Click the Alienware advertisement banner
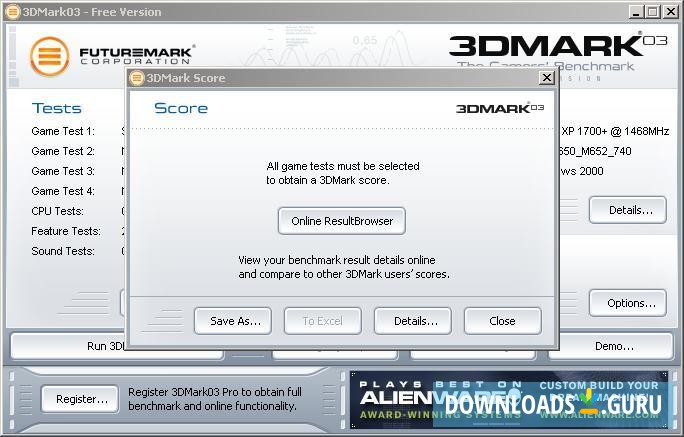The image size is (684, 437). point(509,400)
